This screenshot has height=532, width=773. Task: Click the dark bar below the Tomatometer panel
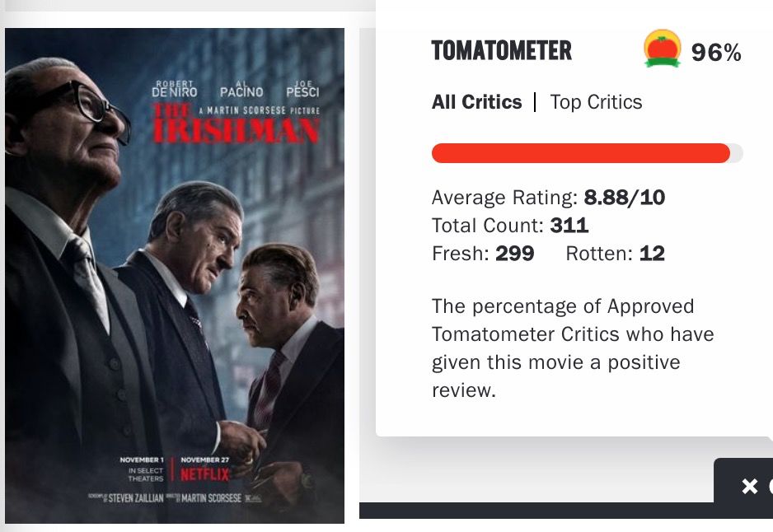(536, 511)
